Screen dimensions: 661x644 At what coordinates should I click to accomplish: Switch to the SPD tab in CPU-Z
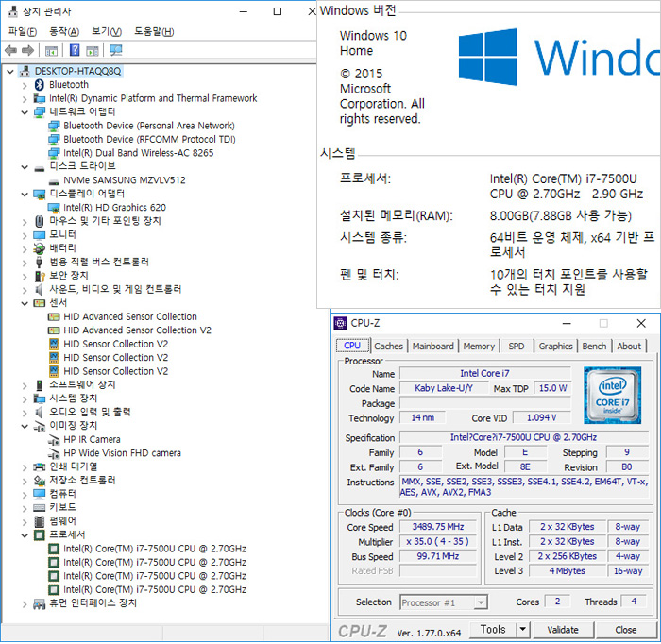(x=517, y=346)
